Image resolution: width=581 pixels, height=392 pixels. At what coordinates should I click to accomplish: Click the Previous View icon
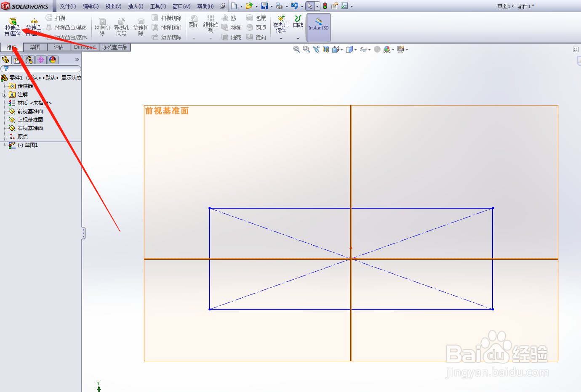tap(316, 49)
